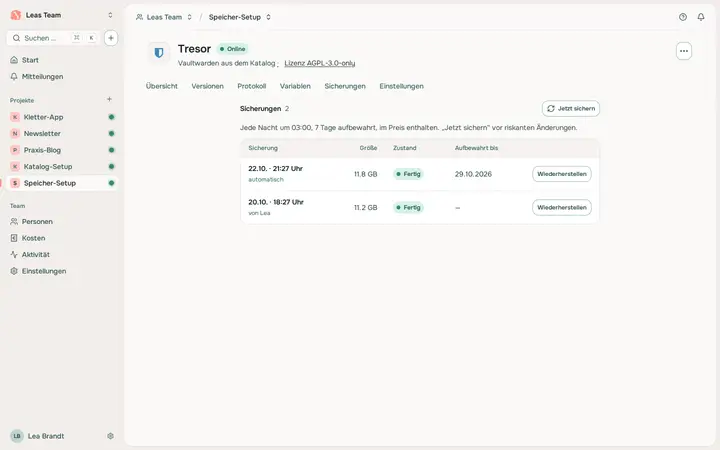
Task: Open the Kletter-App project
Action: tap(62, 117)
